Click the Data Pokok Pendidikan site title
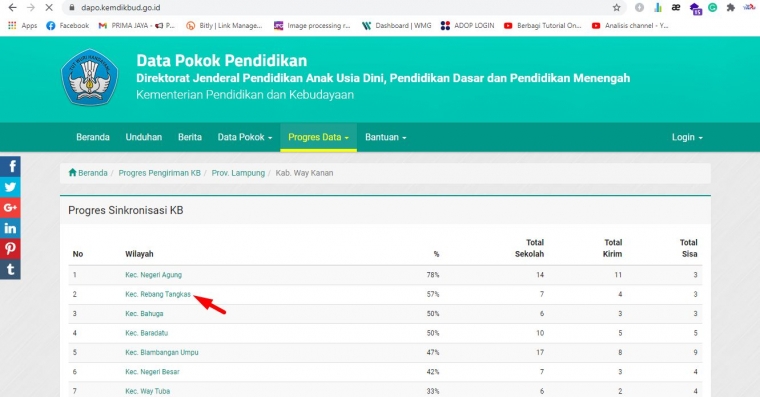760x397 pixels. 222,61
